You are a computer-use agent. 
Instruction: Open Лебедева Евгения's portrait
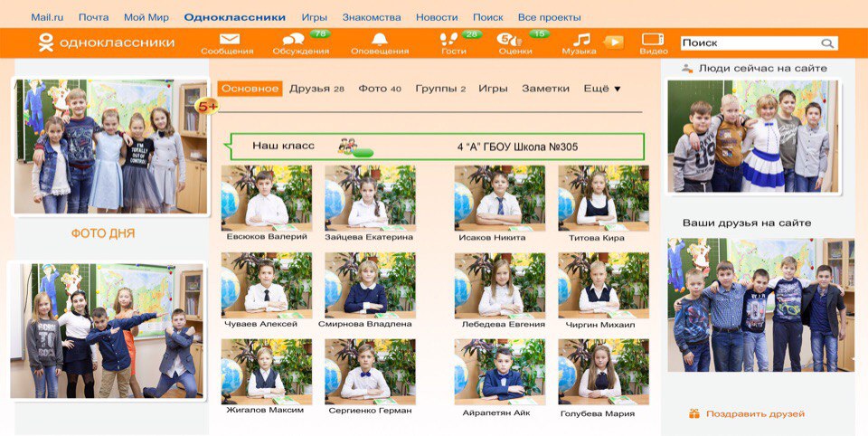click(500, 285)
